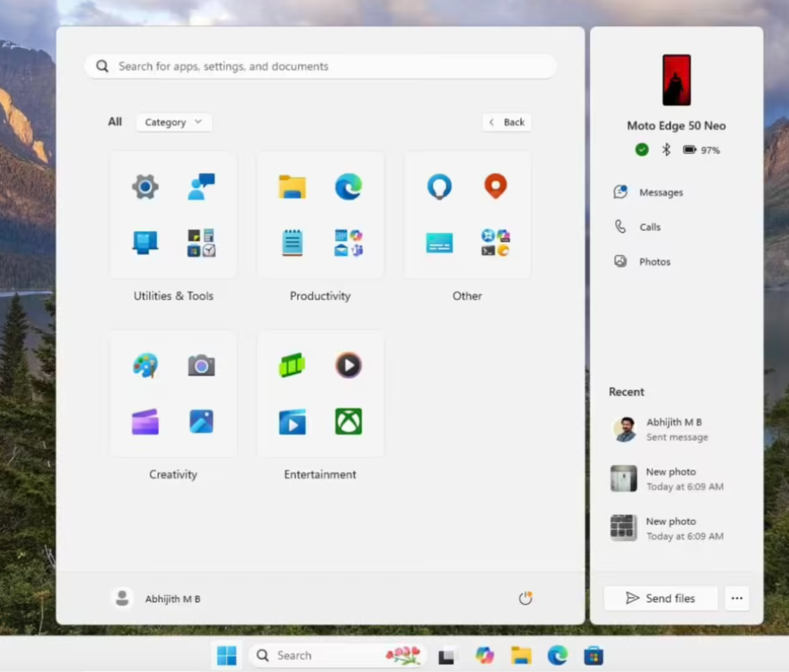Open more Utilities & Tools apps cluster
789x672 pixels.
[x=202, y=243]
